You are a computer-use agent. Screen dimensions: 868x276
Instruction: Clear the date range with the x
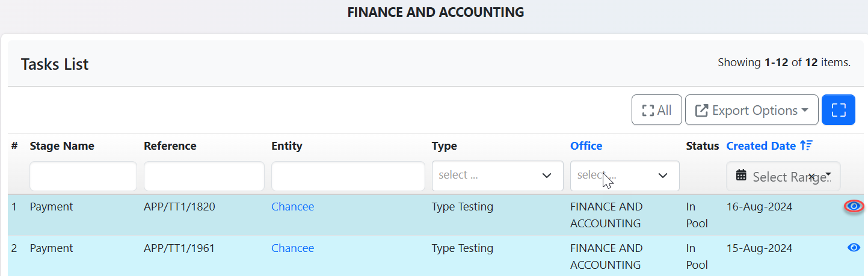[811, 176]
